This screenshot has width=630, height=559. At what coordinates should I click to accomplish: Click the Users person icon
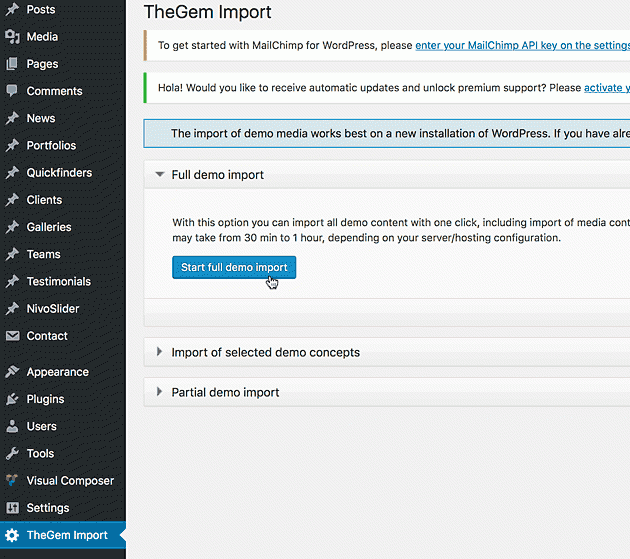coord(12,426)
